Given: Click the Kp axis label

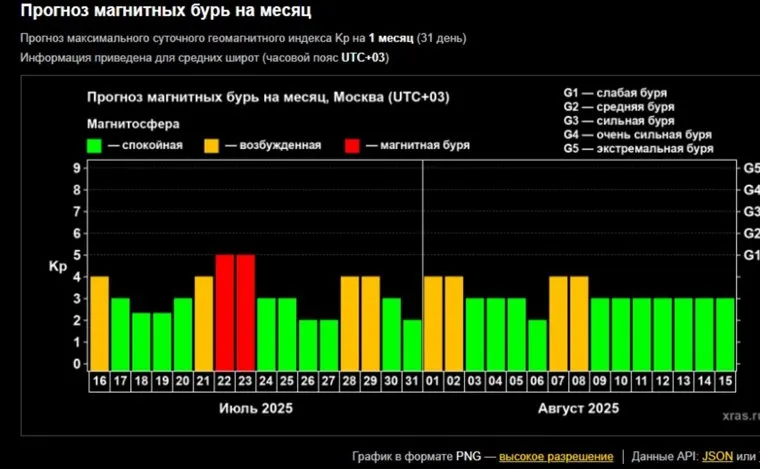Looking at the screenshot, I should tap(57, 267).
